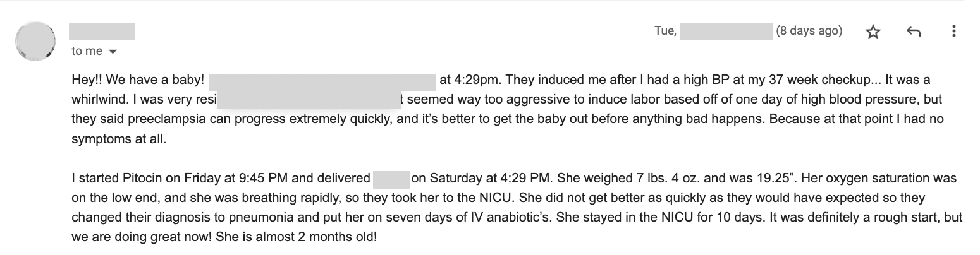The width and height of the screenshot is (980, 255).
Task: Click the redacted sender name
Action: (x=102, y=32)
